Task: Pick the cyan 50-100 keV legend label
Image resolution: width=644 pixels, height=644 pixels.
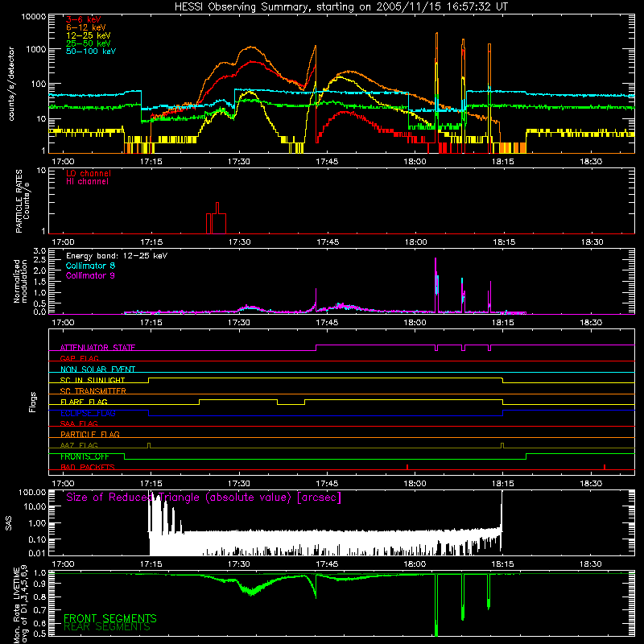Action: (91, 52)
